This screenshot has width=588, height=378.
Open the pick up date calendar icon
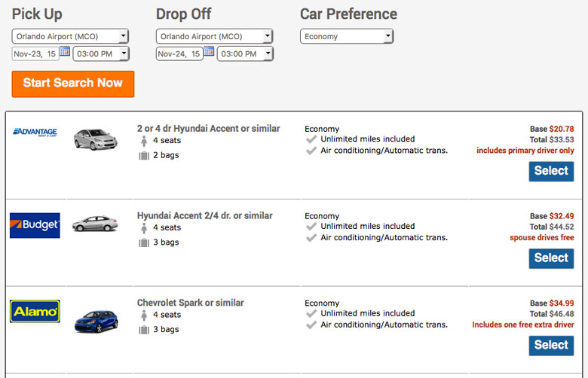65,51
